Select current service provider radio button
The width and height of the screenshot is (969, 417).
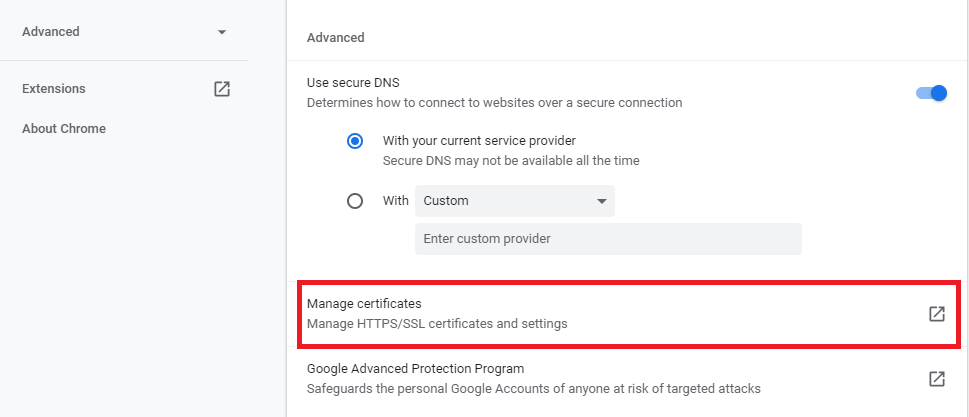tap(355, 141)
